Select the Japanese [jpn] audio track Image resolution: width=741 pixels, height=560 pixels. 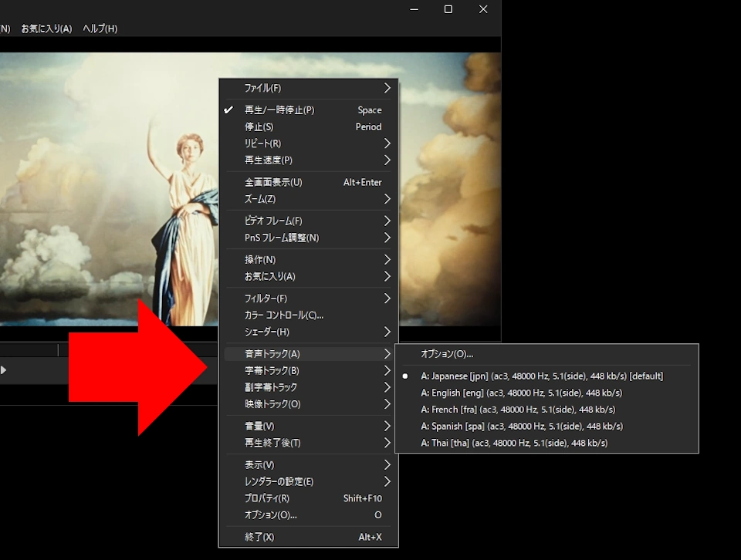pos(546,376)
